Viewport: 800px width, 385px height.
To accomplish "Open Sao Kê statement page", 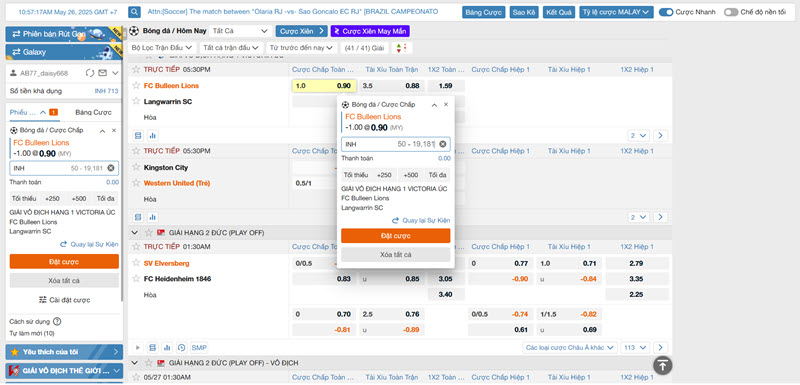I will tap(524, 12).
